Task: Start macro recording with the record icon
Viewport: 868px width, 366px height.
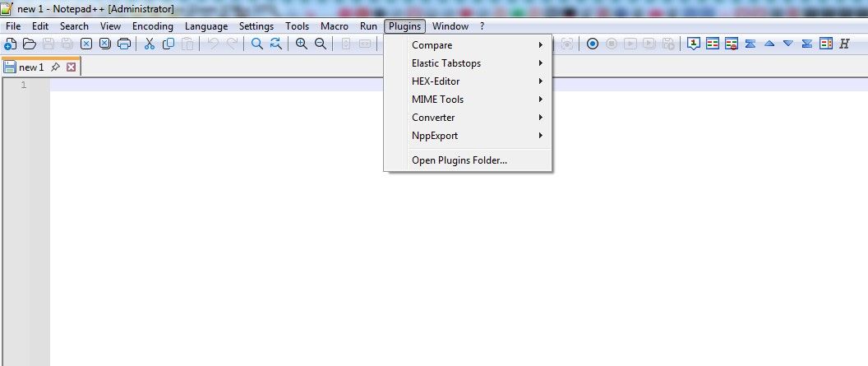Action: tap(593, 44)
